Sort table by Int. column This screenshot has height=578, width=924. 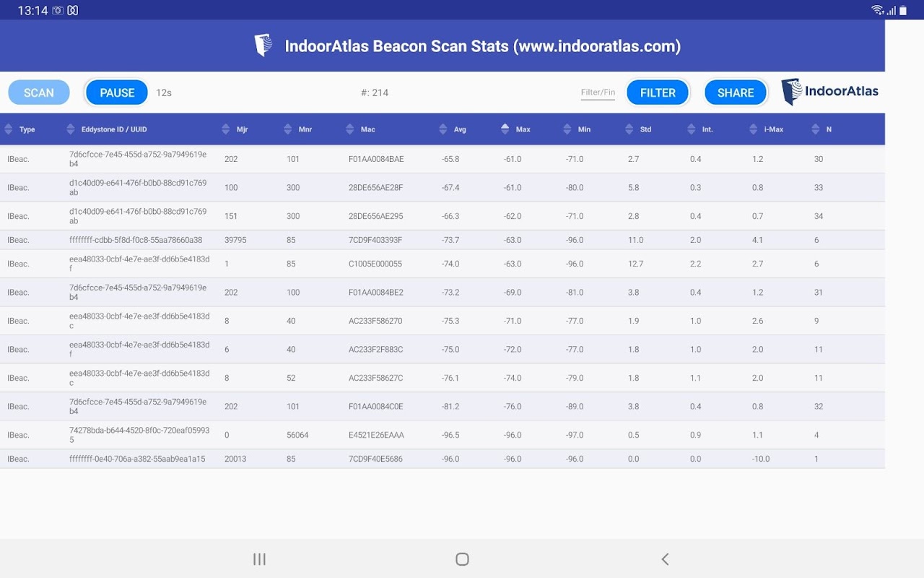click(692, 129)
